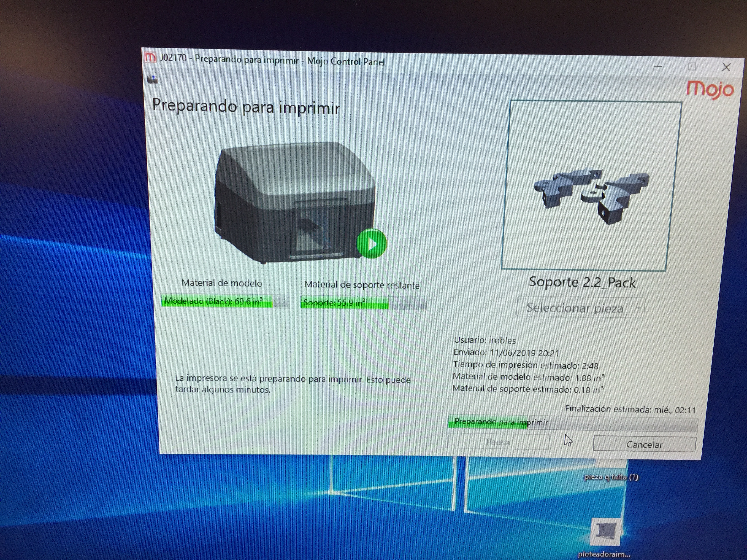Click 'Material de modelo estimado: 1.88 in³'
Image resolution: width=747 pixels, height=560 pixels.
point(528,377)
